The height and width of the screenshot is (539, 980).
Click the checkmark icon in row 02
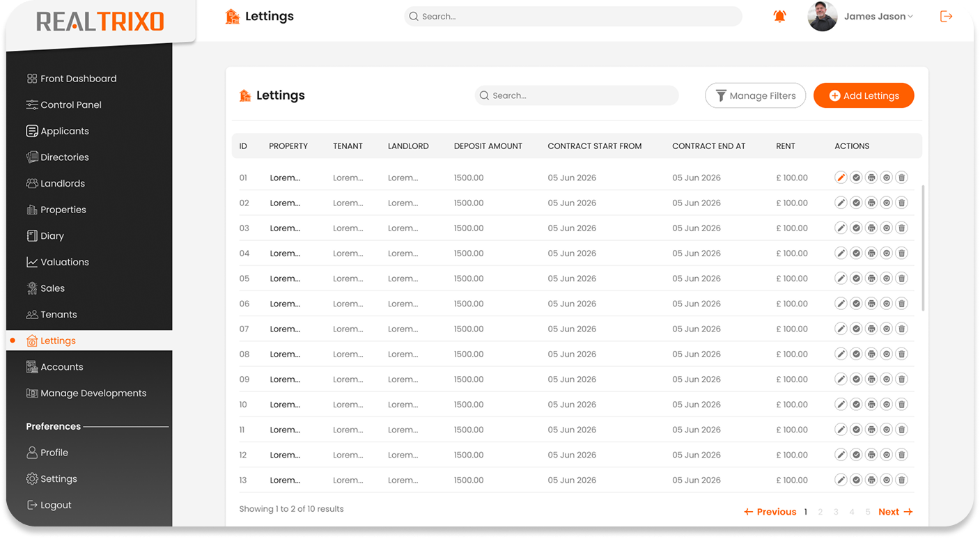pyautogui.click(x=856, y=203)
